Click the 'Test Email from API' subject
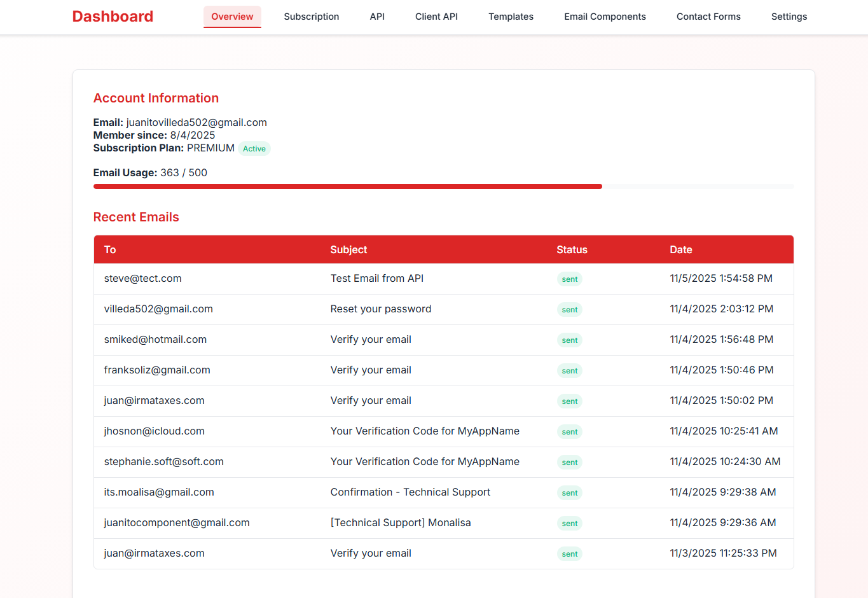 tap(376, 278)
